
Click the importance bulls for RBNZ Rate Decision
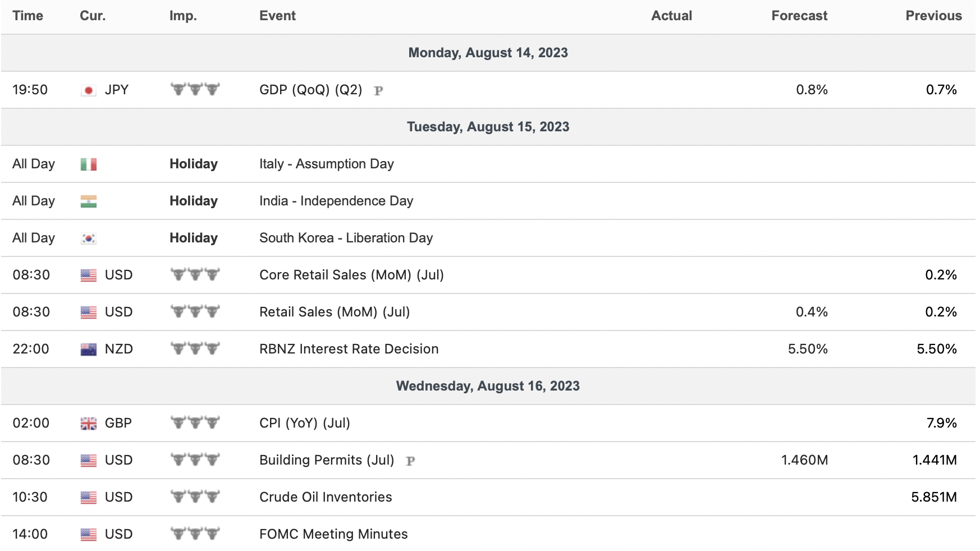coord(195,348)
